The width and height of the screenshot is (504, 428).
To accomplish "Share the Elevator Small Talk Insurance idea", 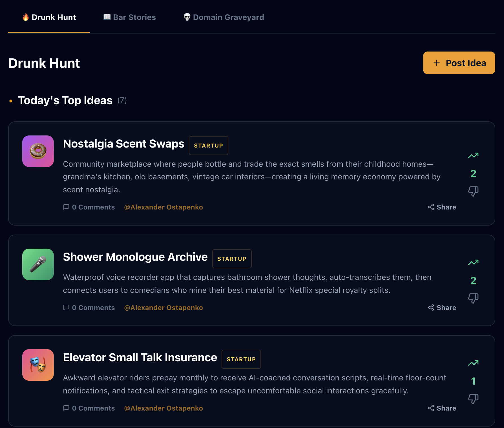I will tap(442, 408).
